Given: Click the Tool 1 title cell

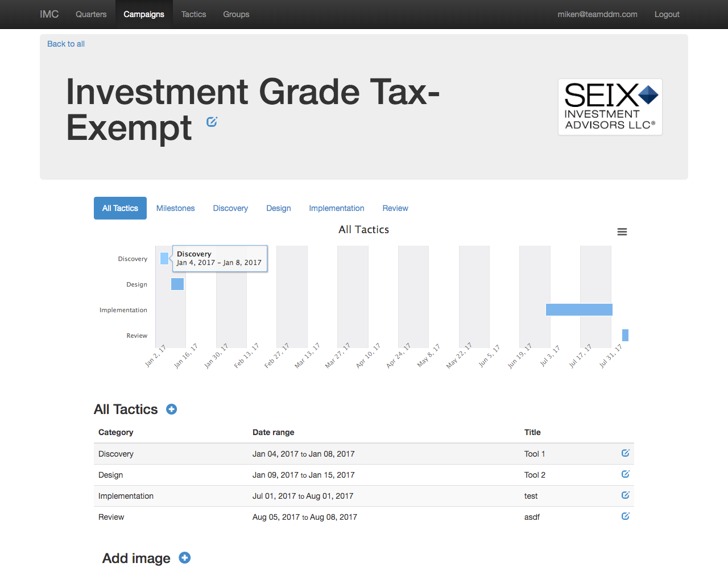Looking at the screenshot, I should pyautogui.click(x=535, y=454).
